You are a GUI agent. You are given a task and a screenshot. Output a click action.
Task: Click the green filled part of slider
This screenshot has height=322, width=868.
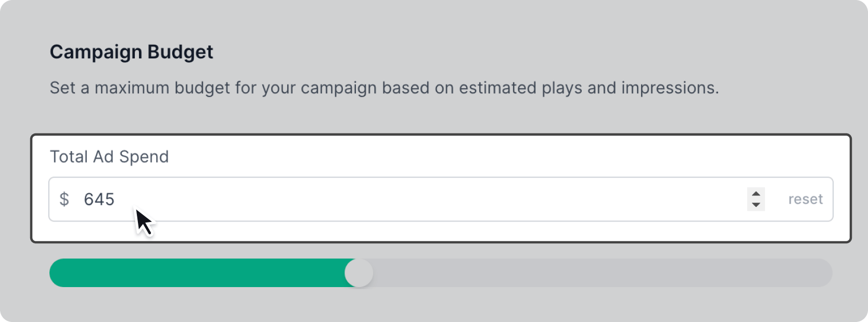pyautogui.click(x=198, y=273)
